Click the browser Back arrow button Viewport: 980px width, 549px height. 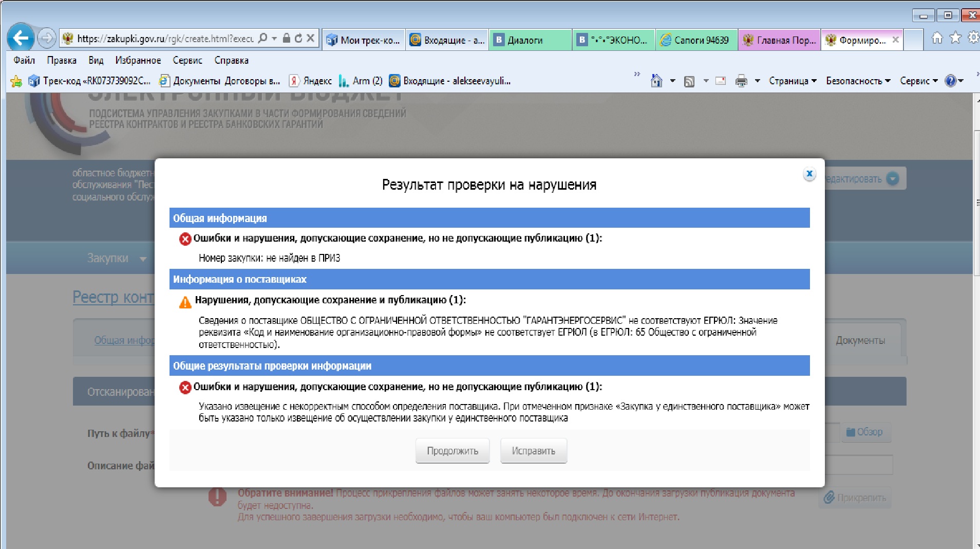(21, 38)
